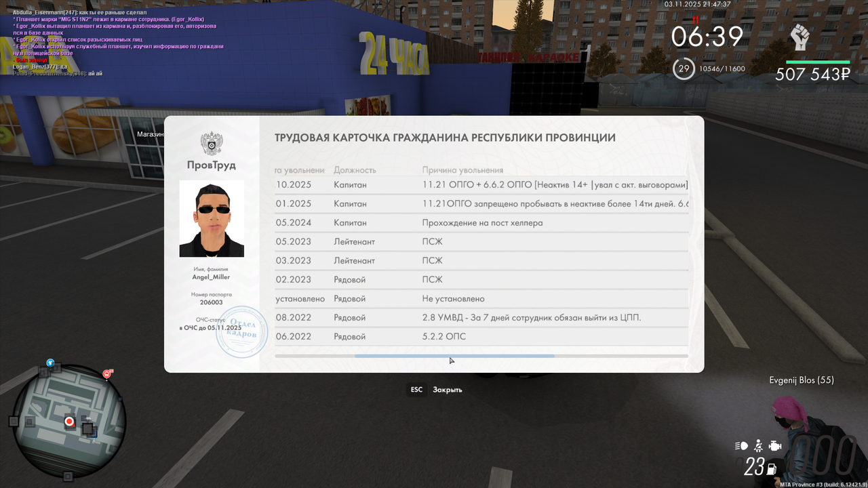The image size is (868, 488).
Task: Click the ПровТруд coat-of-arms emblem
Action: tap(212, 144)
